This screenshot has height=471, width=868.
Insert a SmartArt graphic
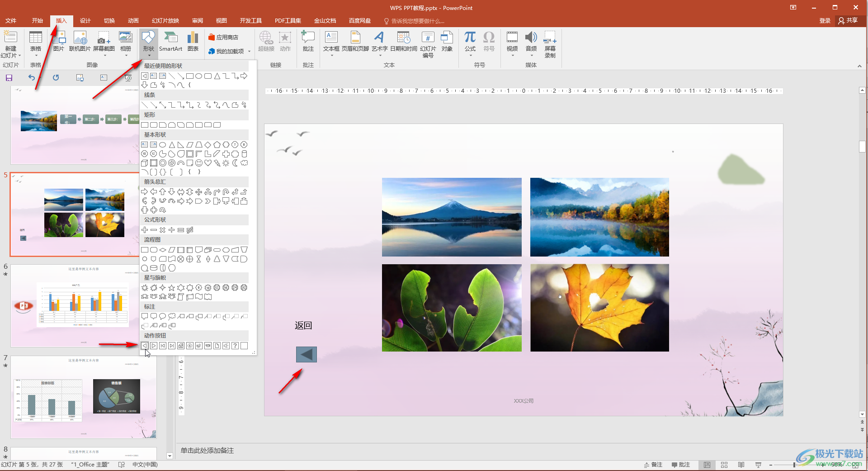click(x=170, y=42)
